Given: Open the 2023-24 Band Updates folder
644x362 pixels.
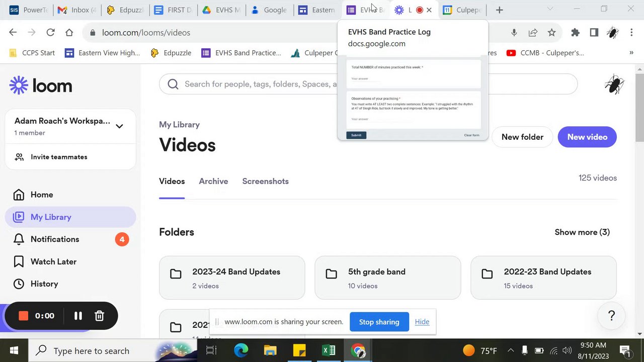Looking at the screenshot, I should 232,278.
